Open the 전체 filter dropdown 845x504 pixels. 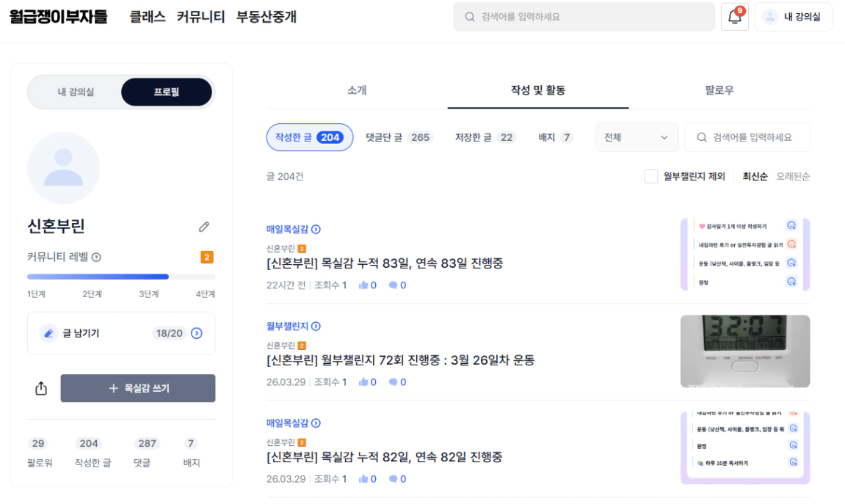[x=636, y=137]
